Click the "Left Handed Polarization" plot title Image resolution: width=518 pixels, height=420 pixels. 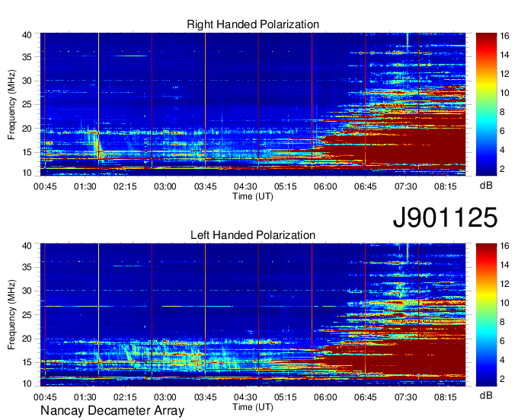click(253, 235)
